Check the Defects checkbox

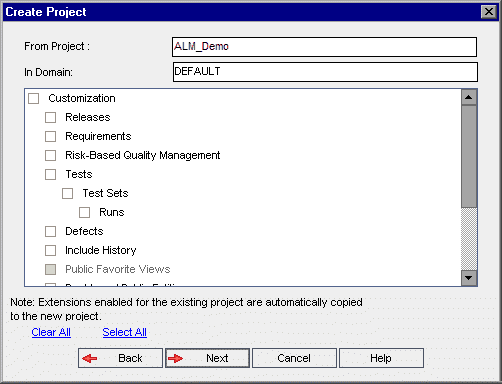tap(50, 232)
